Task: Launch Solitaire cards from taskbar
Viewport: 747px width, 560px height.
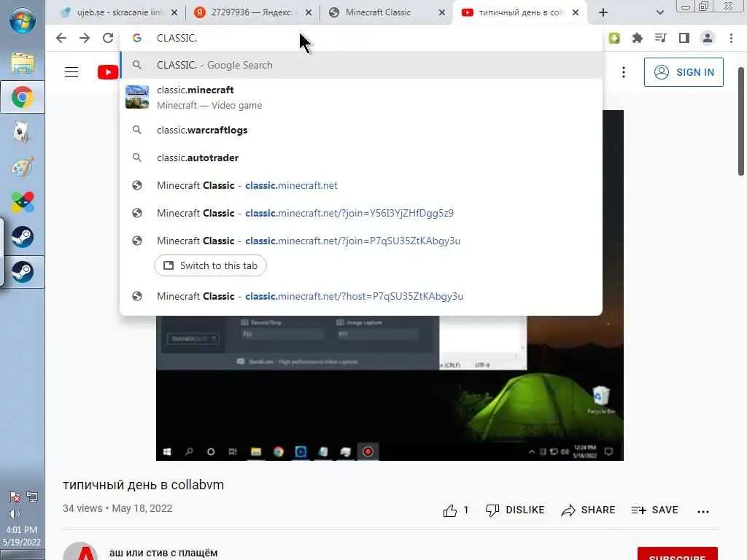Action: point(23,133)
